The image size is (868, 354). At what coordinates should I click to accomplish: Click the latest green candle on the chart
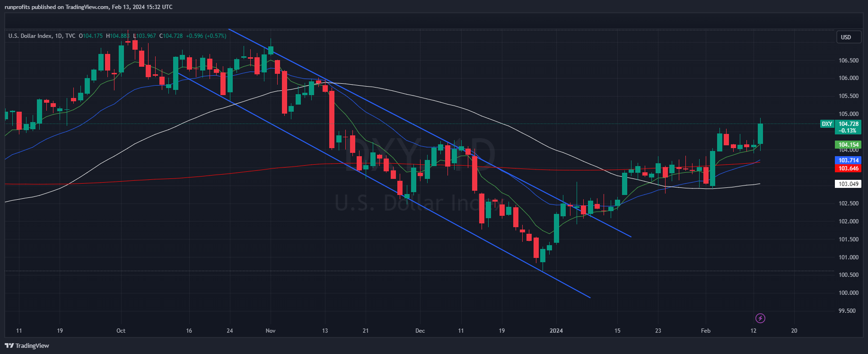[x=760, y=133]
